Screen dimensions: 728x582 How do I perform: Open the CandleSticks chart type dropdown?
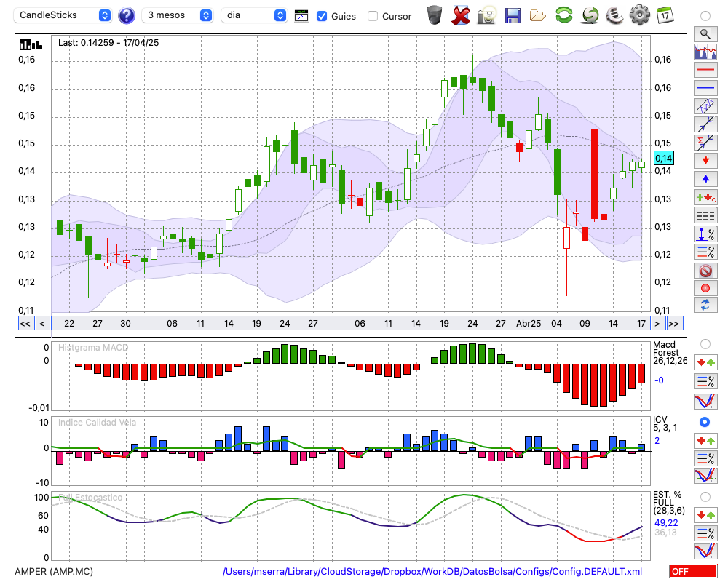coord(63,15)
